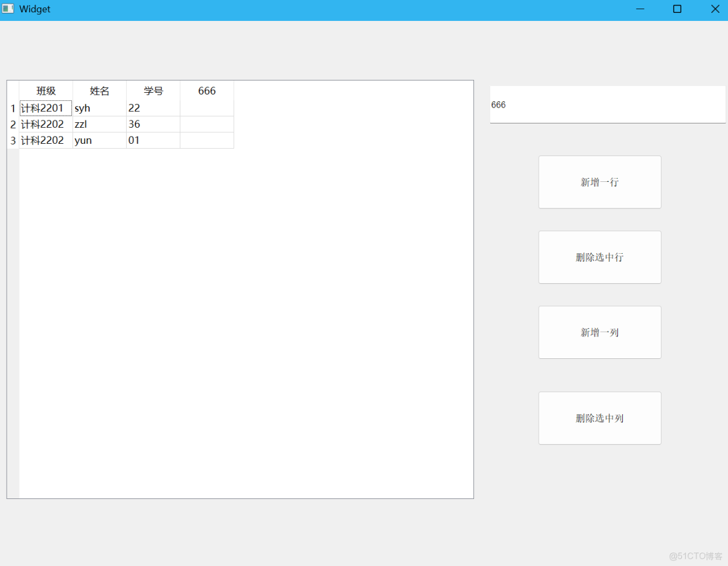Select the cell containing 'syh'
The height and width of the screenshot is (566, 728).
pyautogui.click(x=98, y=108)
